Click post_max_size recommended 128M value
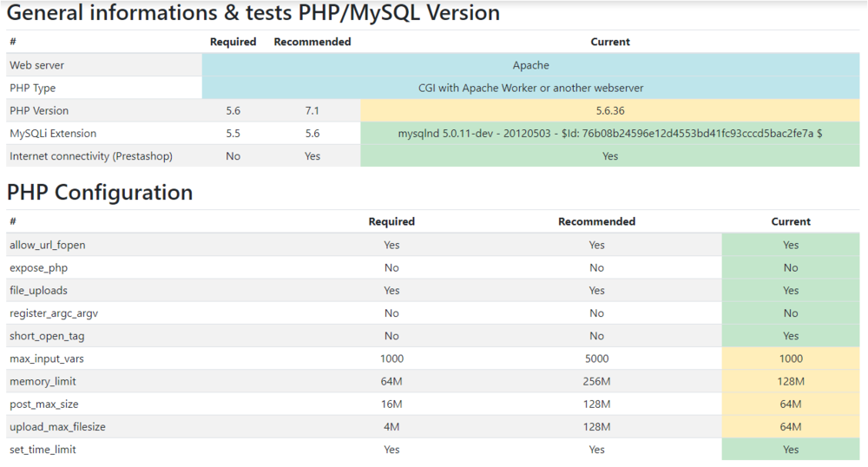This screenshot has width=868, height=467. click(x=596, y=404)
